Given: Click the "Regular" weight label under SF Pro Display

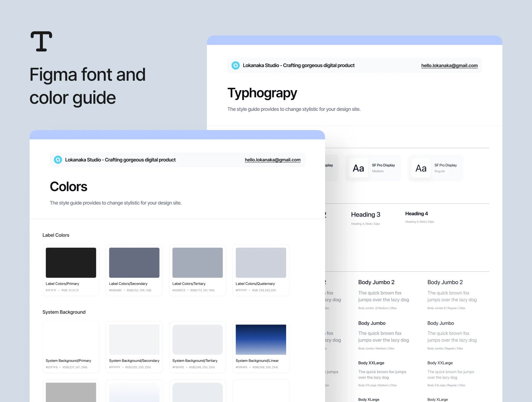Looking at the screenshot, I should 439,171.
